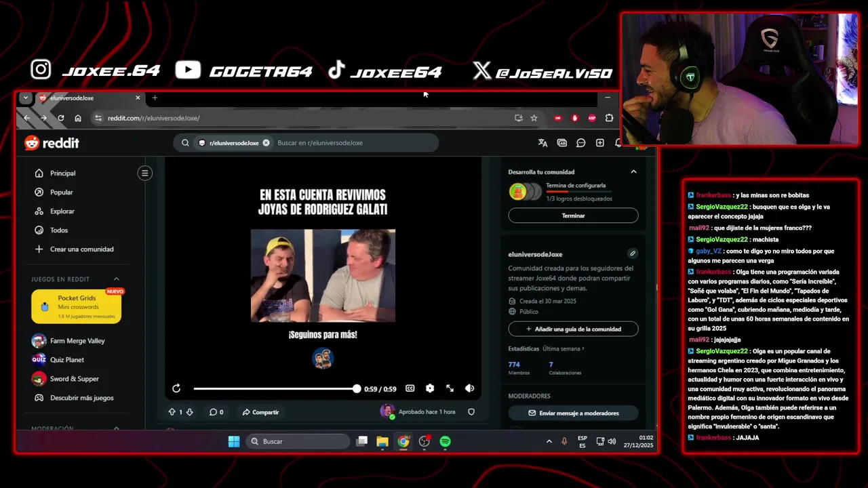
Task: Open the captions CC video icon
Action: click(410, 388)
